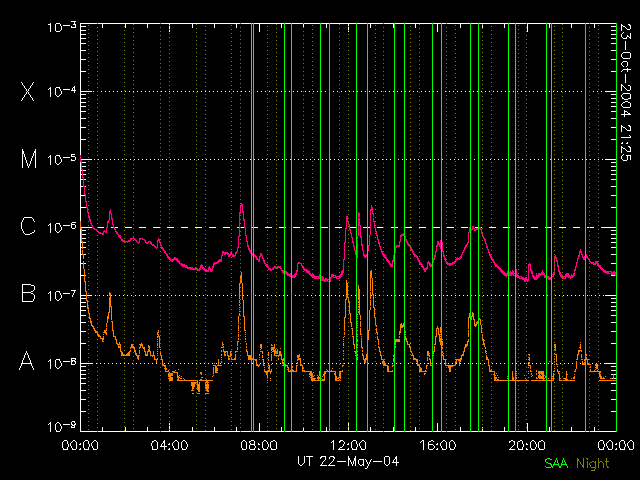Click the Night legend label

593,464
